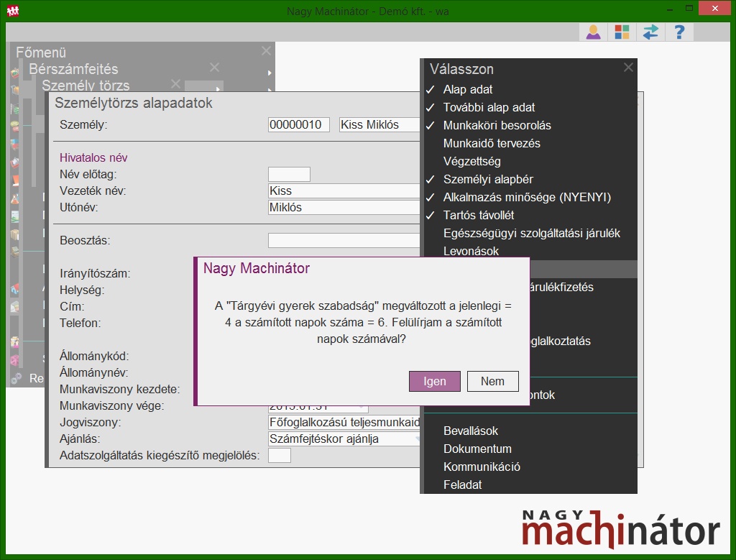Click the Személy code field 00000010
The width and height of the screenshot is (736, 560).
tap(299, 125)
